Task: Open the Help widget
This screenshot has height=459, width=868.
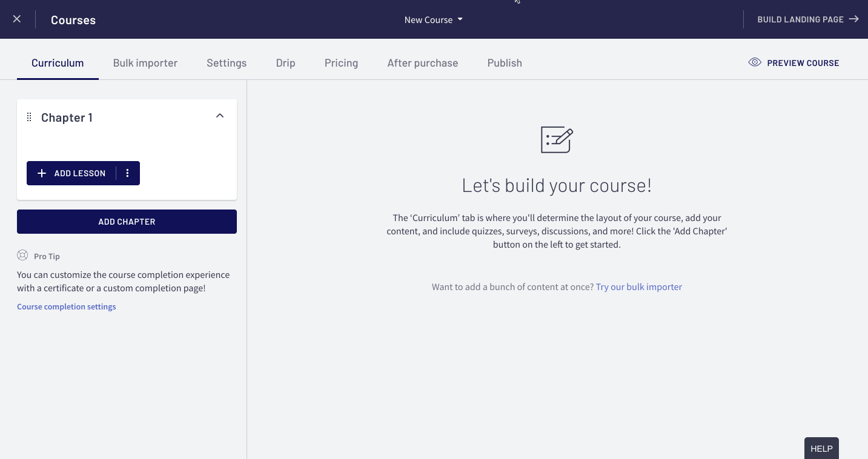Action: point(821,449)
